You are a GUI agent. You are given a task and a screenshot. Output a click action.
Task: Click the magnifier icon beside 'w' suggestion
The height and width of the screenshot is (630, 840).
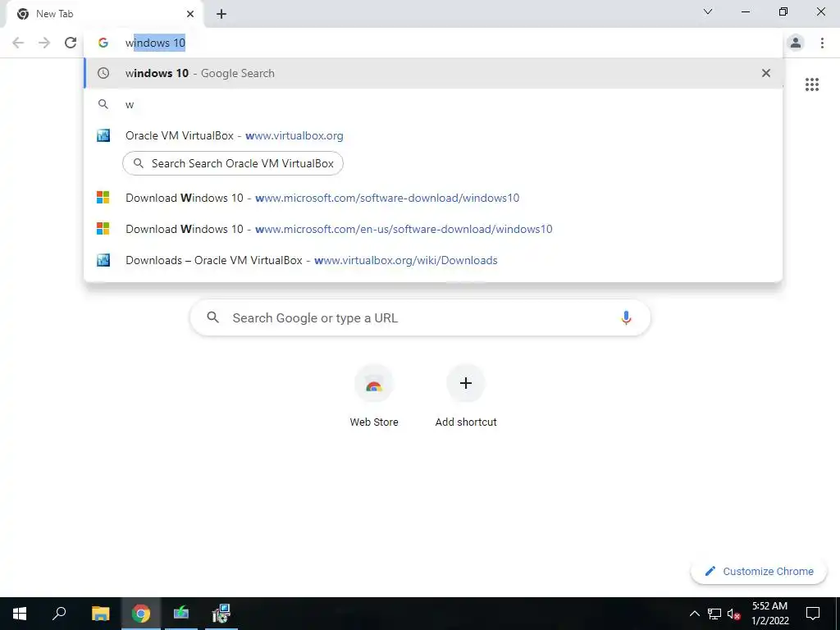point(103,104)
